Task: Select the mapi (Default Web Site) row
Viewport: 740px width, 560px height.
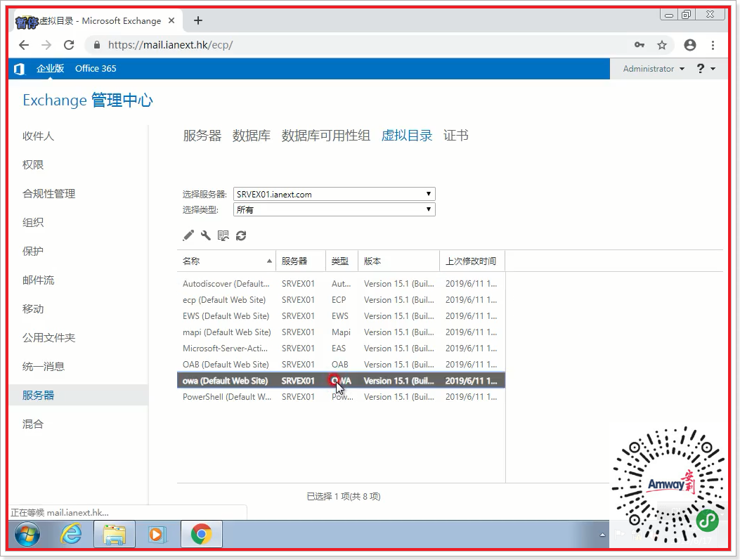Action: (x=341, y=332)
